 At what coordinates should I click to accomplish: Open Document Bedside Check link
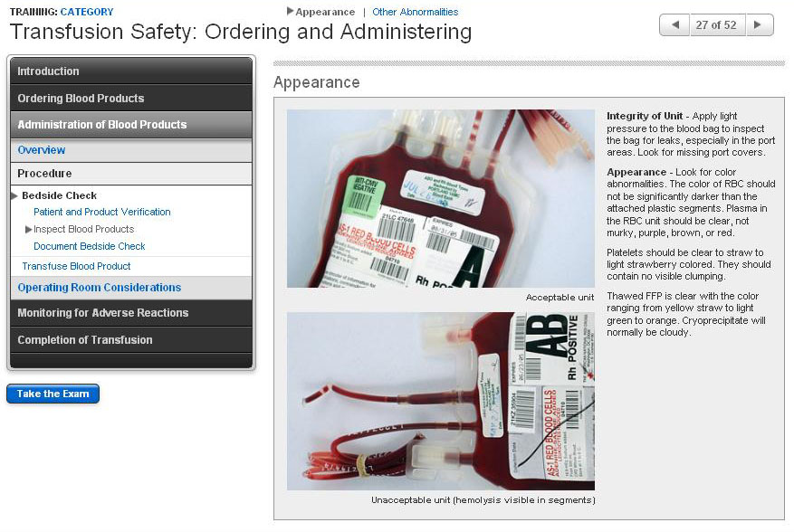[89, 246]
